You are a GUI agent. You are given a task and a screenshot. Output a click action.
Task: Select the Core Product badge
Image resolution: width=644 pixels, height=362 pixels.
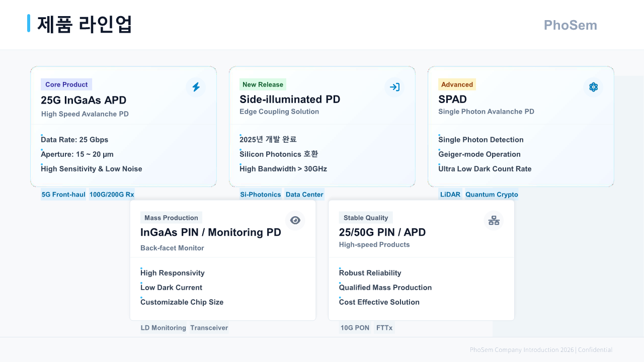66,84
